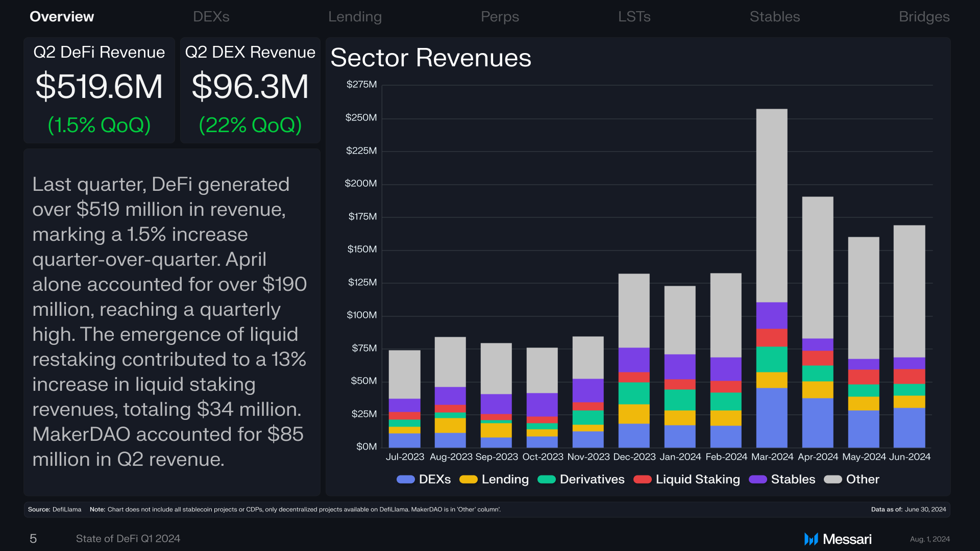Click the Q2 DeFi Revenue card
980x551 pixels.
pyautogui.click(x=99, y=90)
